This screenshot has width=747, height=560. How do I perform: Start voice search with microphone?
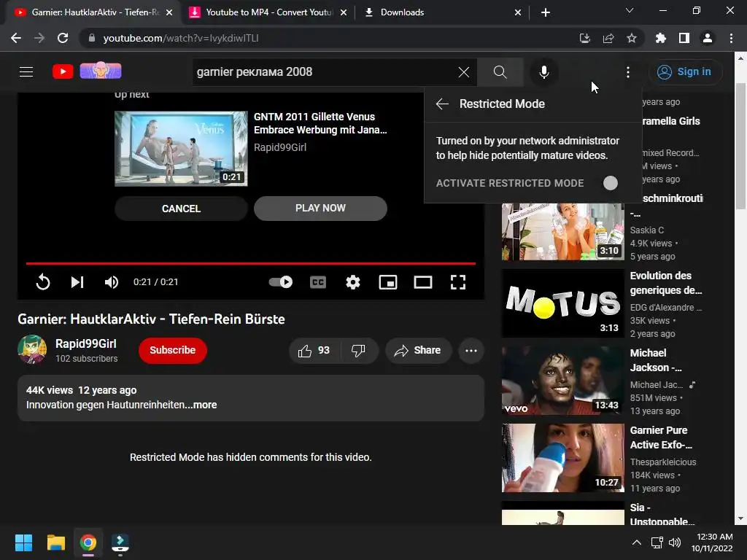(543, 72)
